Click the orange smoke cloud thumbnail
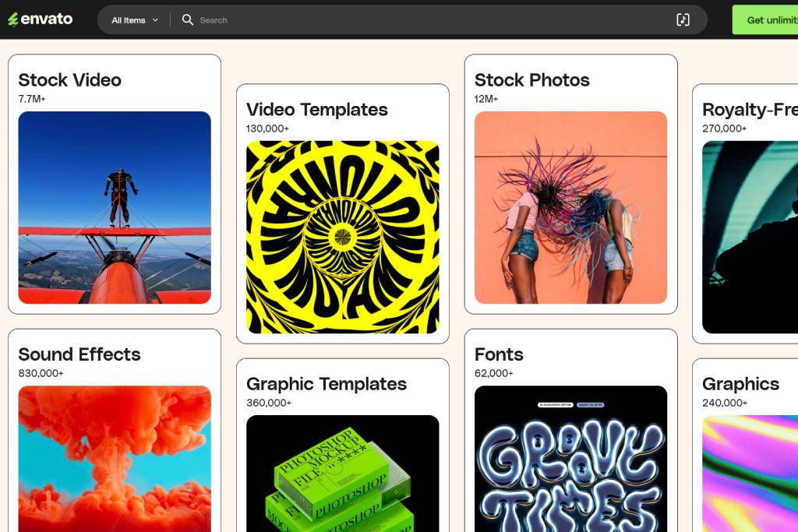Image resolution: width=798 pixels, height=532 pixels. (115, 459)
